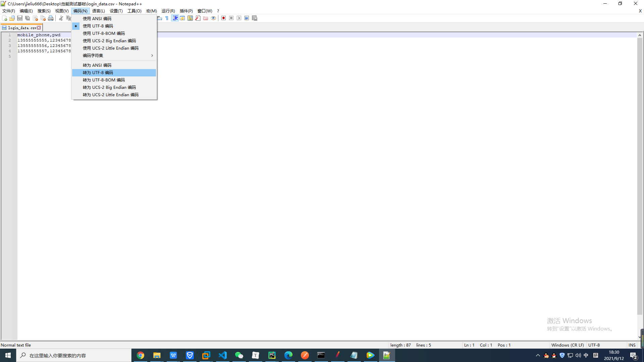Click the Cut scissors toolbar icon

(61, 18)
